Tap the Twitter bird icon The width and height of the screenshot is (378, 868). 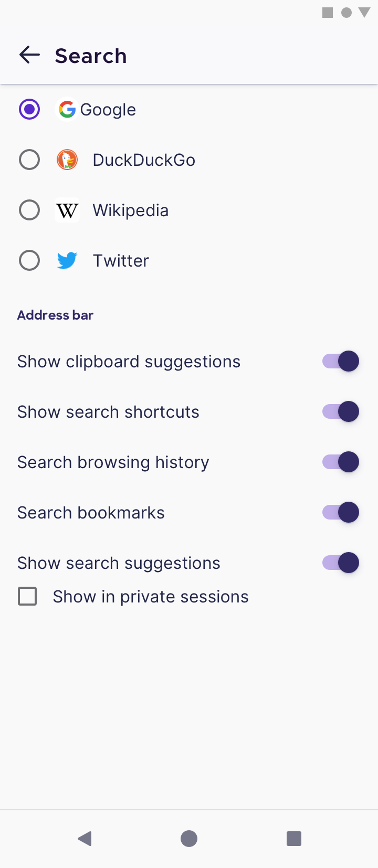point(67,260)
